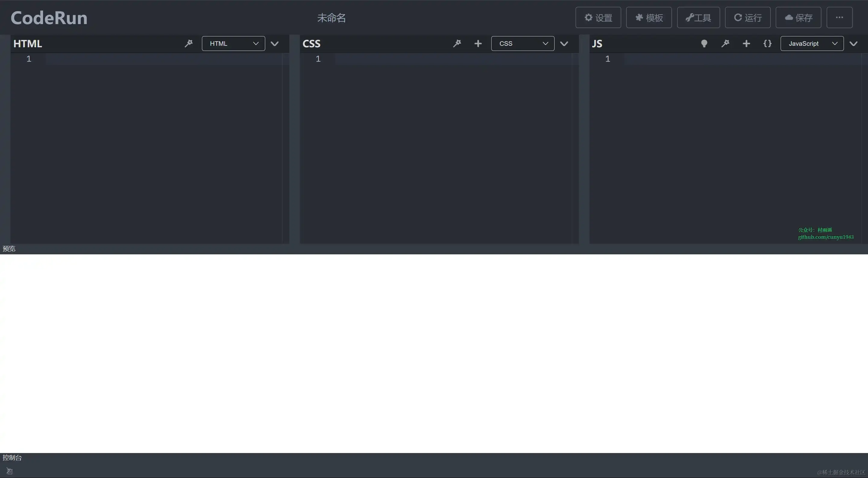Collapse the CSS editor with chevron

pos(564,43)
